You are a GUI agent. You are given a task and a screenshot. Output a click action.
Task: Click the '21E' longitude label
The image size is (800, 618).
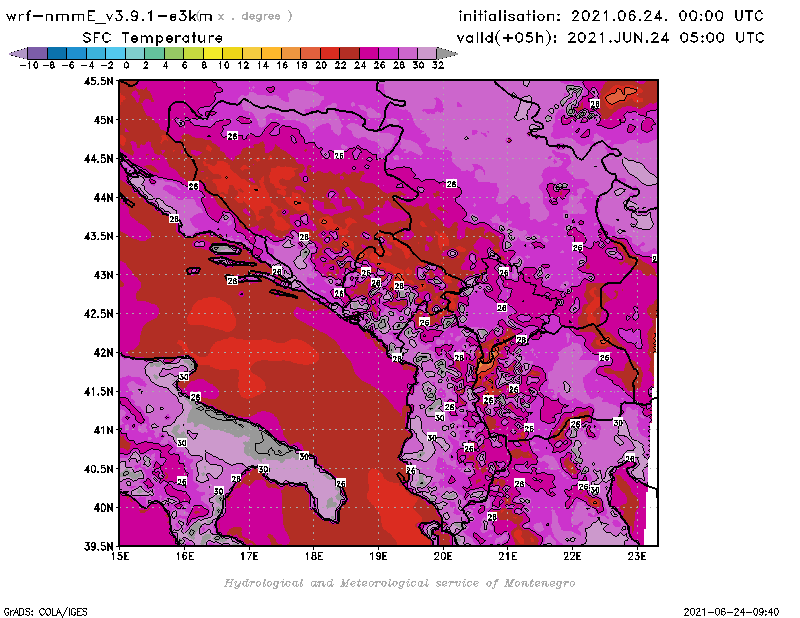[x=508, y=556]
